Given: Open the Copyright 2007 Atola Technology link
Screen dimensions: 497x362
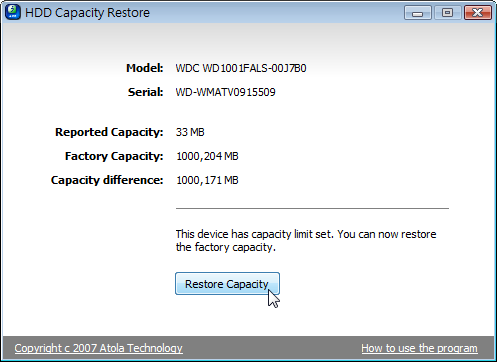Looking at the screenshot, I should click(x=98, y=348).
